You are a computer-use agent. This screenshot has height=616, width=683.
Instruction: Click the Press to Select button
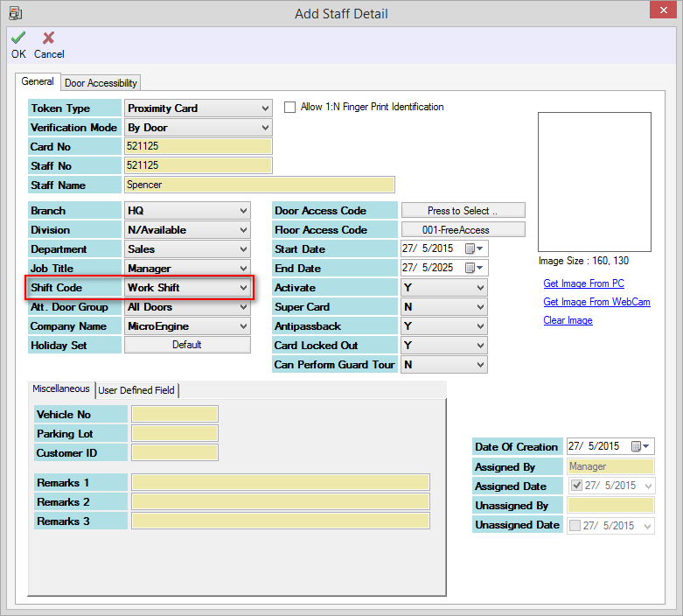point(463,211)
